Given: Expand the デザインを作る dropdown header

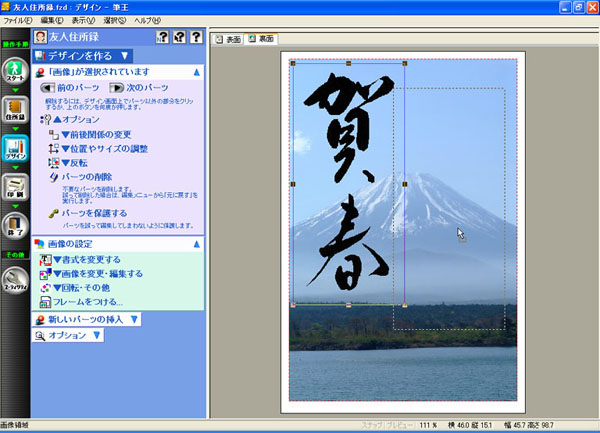Looking at the screenshot, I should pos(81,56).
